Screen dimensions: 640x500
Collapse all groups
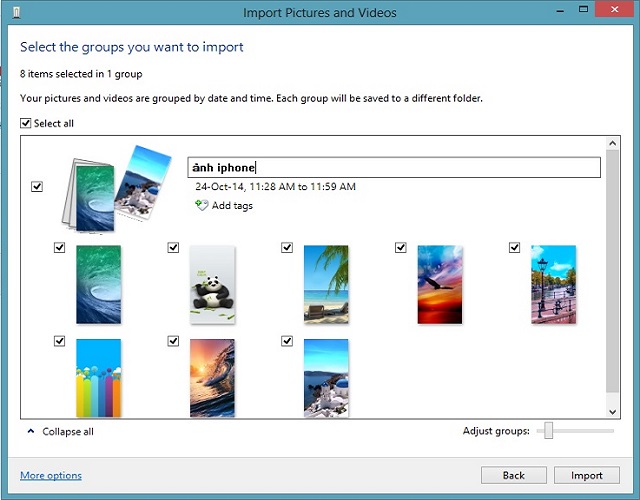coord(60,432)
